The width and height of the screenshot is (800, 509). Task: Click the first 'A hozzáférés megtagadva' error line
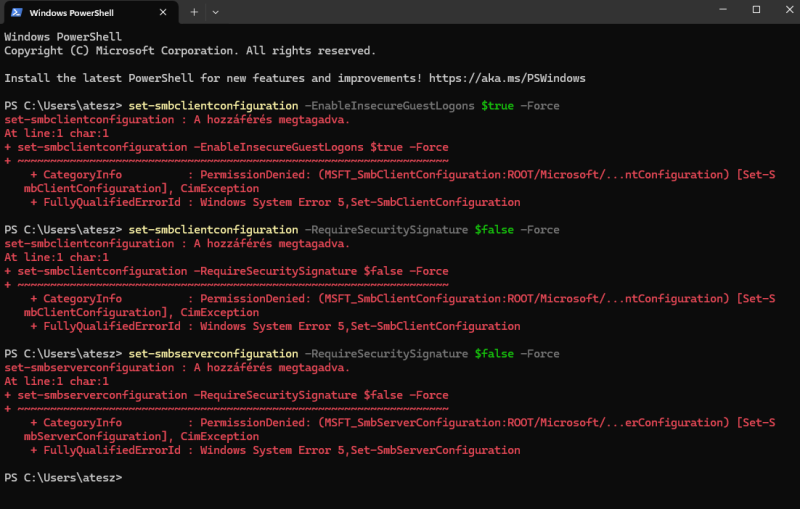[177, 119]
